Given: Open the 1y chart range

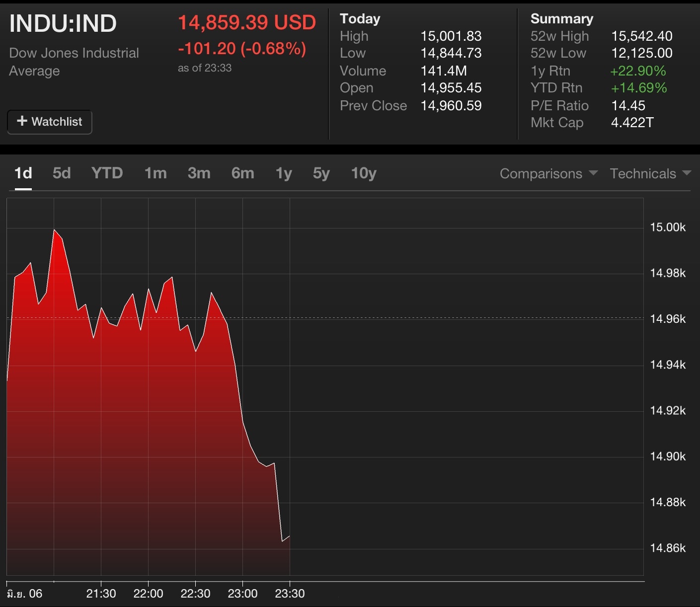Looking at the screenshot, I should [284, 173].
